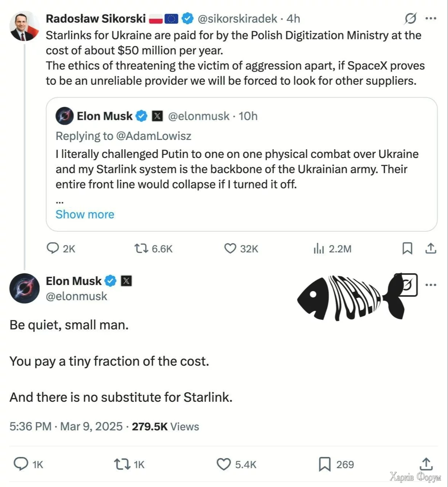The image size is (448, 487).
Task: Share Sikorski's tweet via upload icon
Action: pyautogui.click(x=430, y=248)
